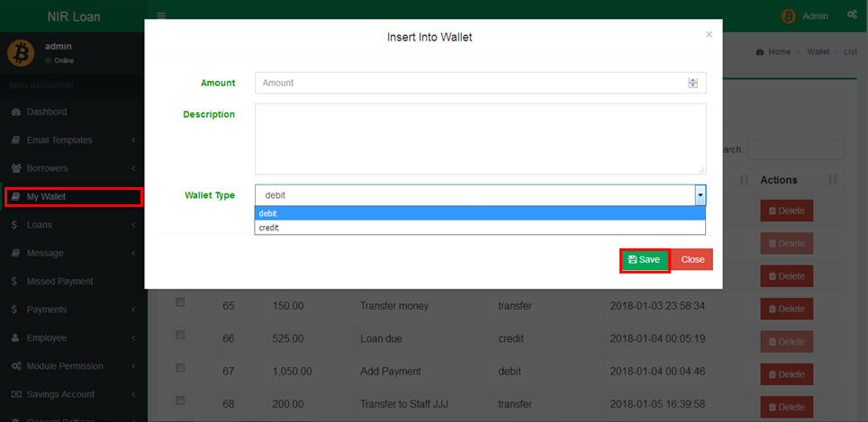Check the checkbox for row 65
868x422 pixels.
(180, 303)
